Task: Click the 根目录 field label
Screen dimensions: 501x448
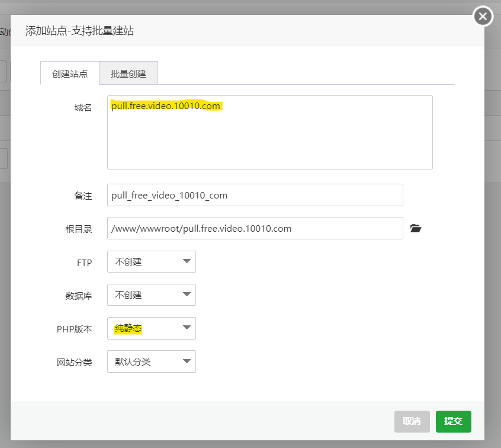Action: coord(79,229)
